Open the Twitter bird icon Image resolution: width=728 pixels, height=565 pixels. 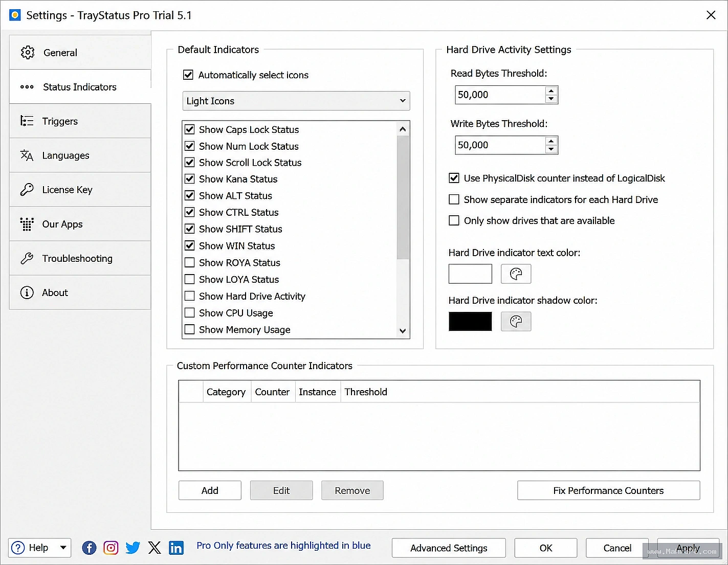[133, 548]
